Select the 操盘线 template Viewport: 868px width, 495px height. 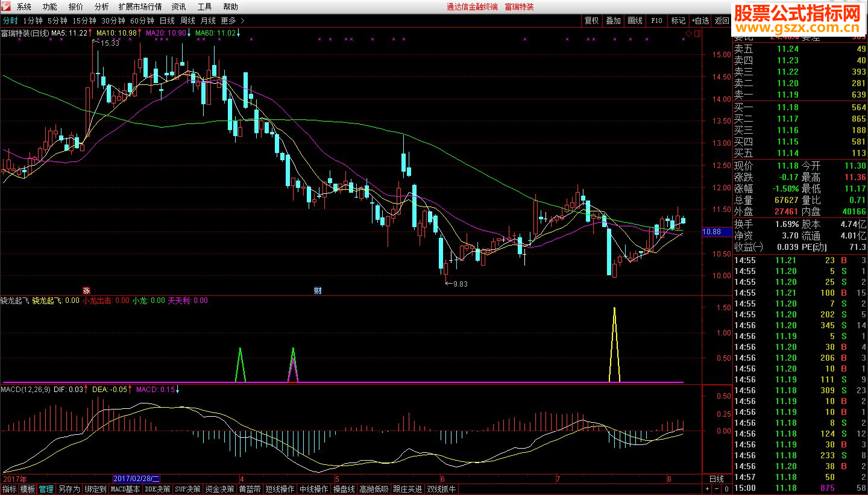click(344, 490)
